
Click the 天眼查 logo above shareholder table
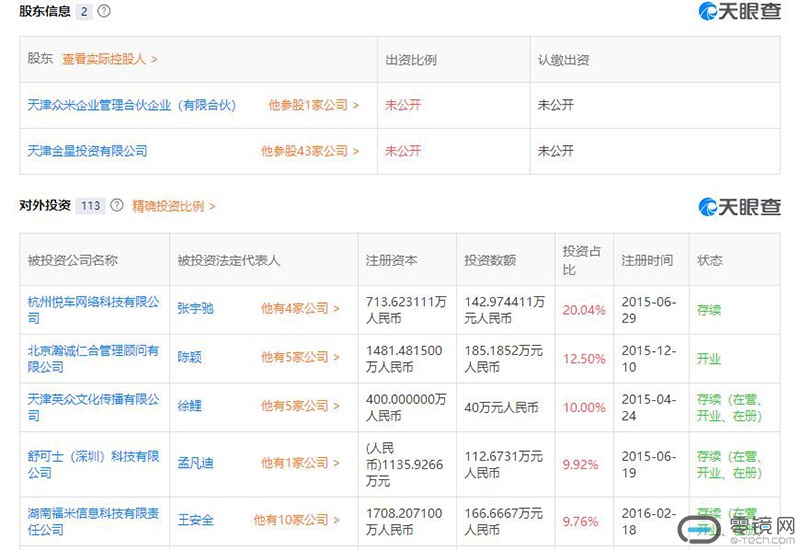click(x=739, y=12)
